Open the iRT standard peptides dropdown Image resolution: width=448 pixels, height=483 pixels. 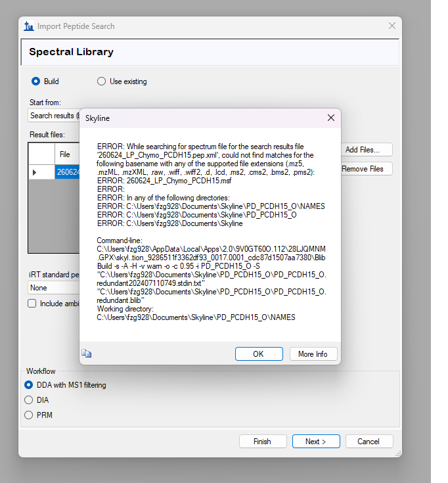point(54,288)
